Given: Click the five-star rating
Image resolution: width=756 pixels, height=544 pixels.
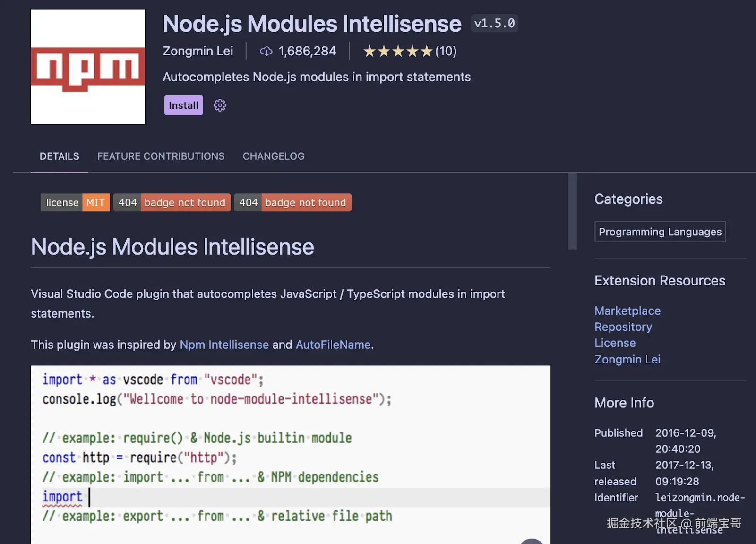Looking at the screenshot, I should click(398, 51).
